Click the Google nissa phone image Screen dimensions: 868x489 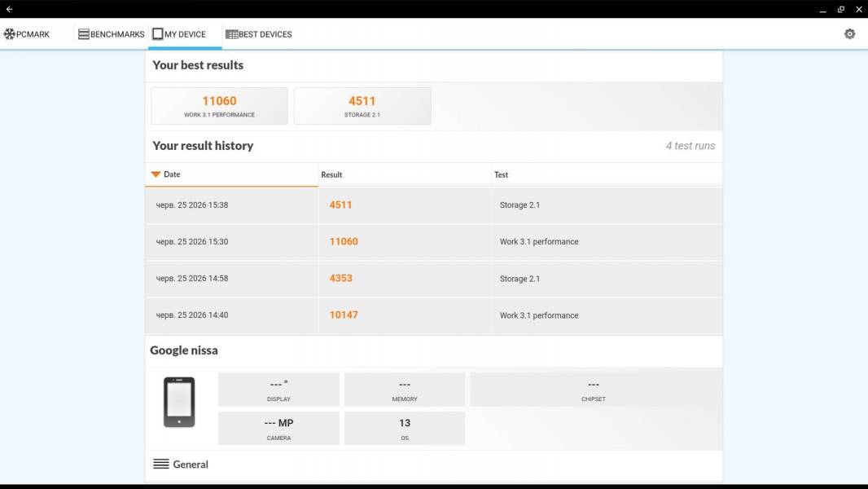tap(179, 402)
